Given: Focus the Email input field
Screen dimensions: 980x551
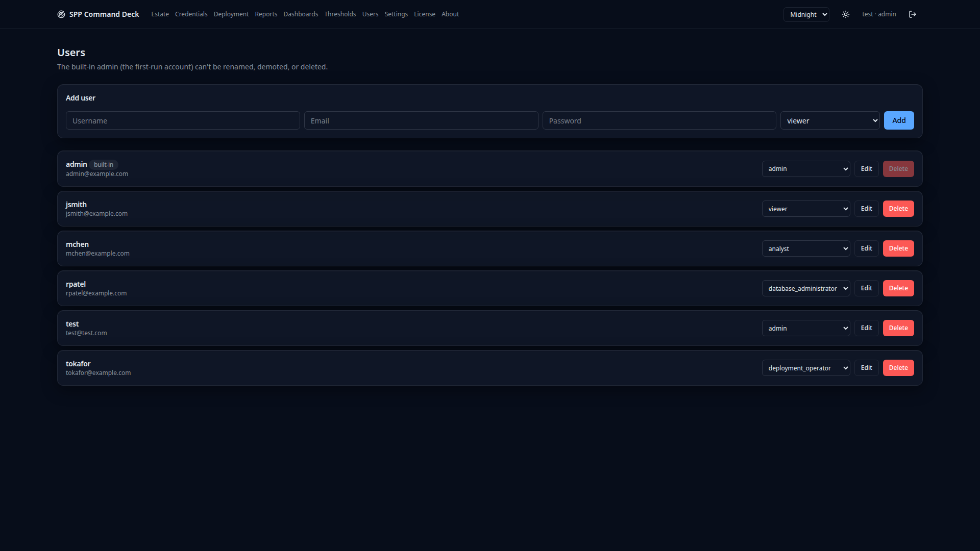Looking at the screenshot, I should [x=421, y=120].
